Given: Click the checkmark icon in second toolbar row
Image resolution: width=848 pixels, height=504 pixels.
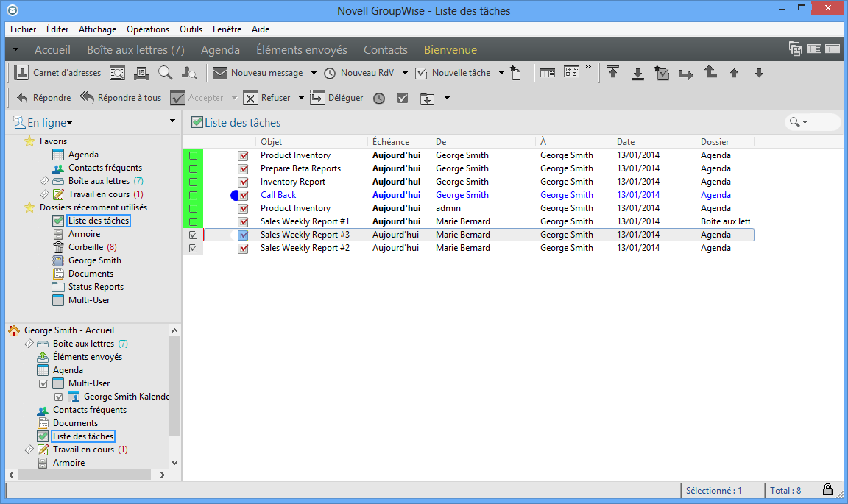Looking at the screenshot, I should point(403,98).
